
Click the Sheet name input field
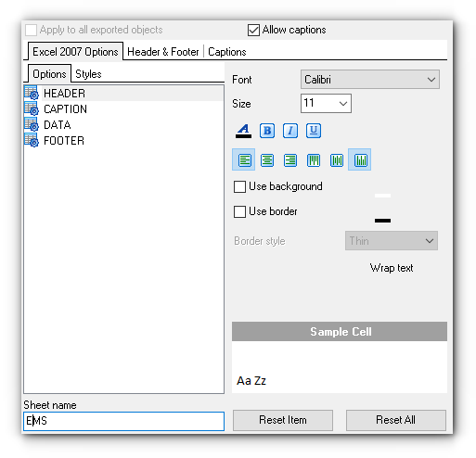pos(123,421)
